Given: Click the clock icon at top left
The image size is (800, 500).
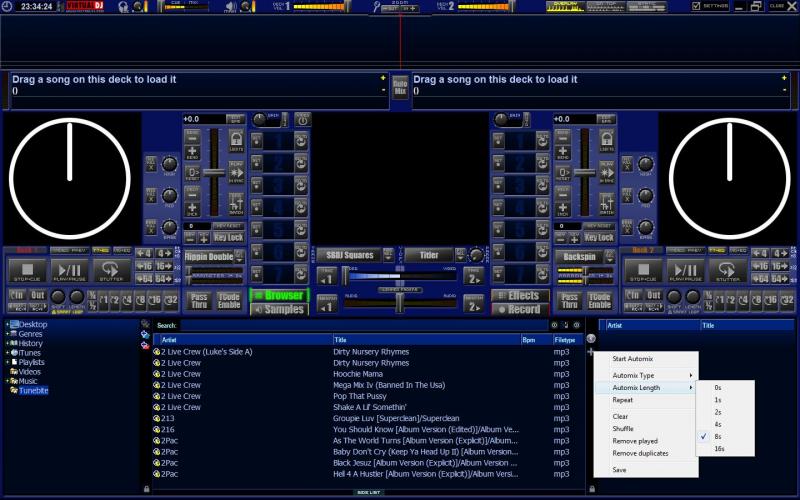Looking at the screenshot, I should (x=7, y=6).
